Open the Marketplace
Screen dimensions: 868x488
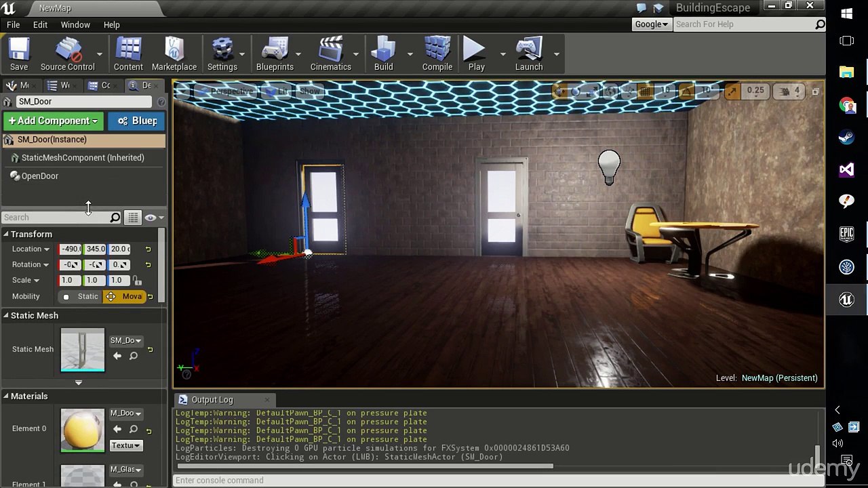tap(174, 54)
